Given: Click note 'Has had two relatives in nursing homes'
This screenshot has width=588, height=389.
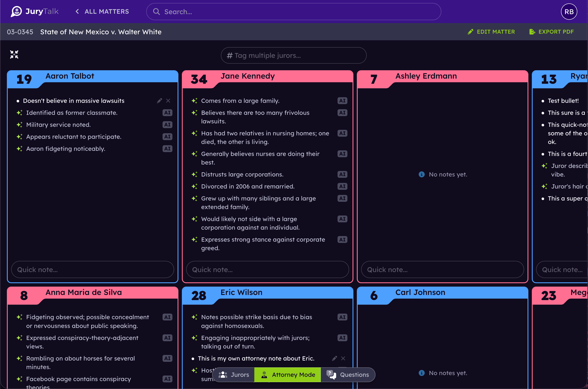Looking at the screenshot, I should (x=265, y=138).
